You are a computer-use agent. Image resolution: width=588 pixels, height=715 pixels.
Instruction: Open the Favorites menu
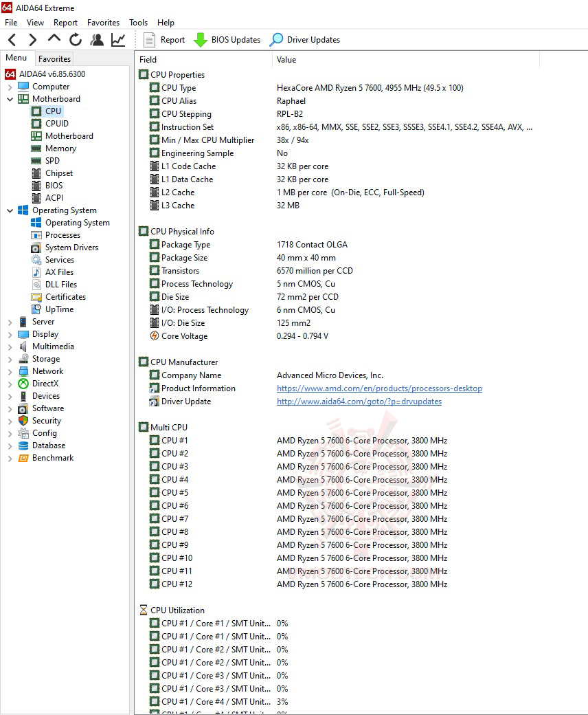point(104,22)
